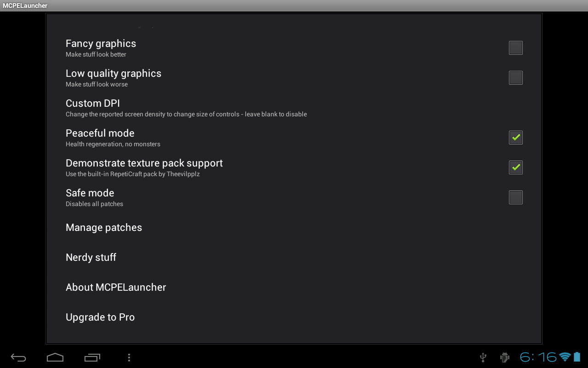Tap the Wi-Fi status icon
This screenshot has width=588, height=368.
[563, 357]
